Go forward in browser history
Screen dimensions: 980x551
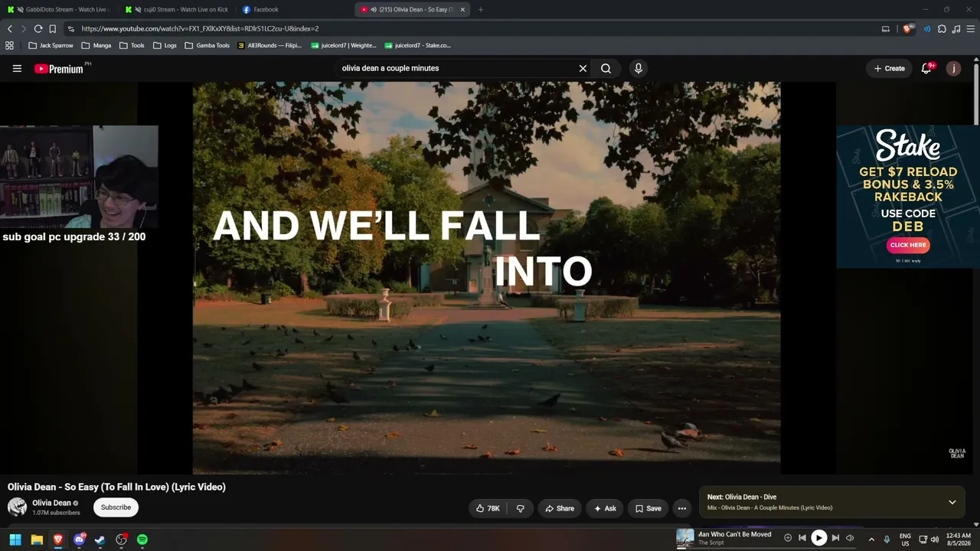point(24,28)
